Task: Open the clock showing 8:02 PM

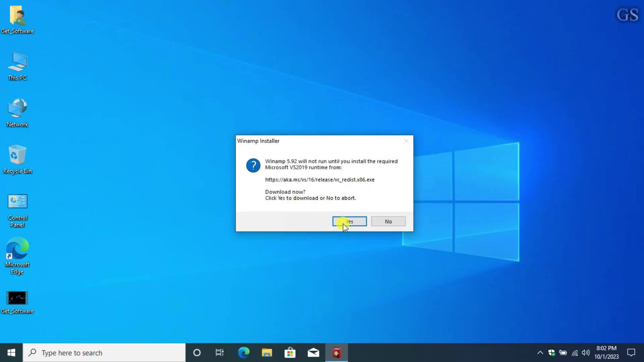Action: click(606, 353)
